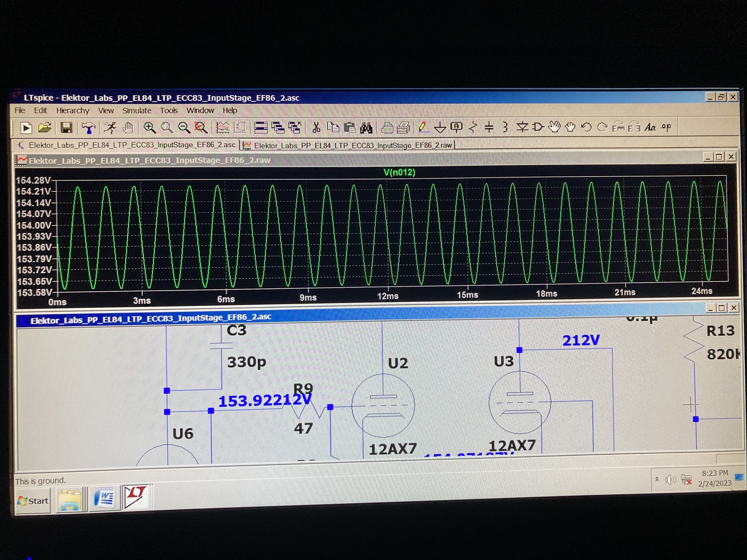This screenshot has width=747, height=560.
Task: Select the Drag tool closed hand icon
Action: pyautogui.click(x=570, y=127)
